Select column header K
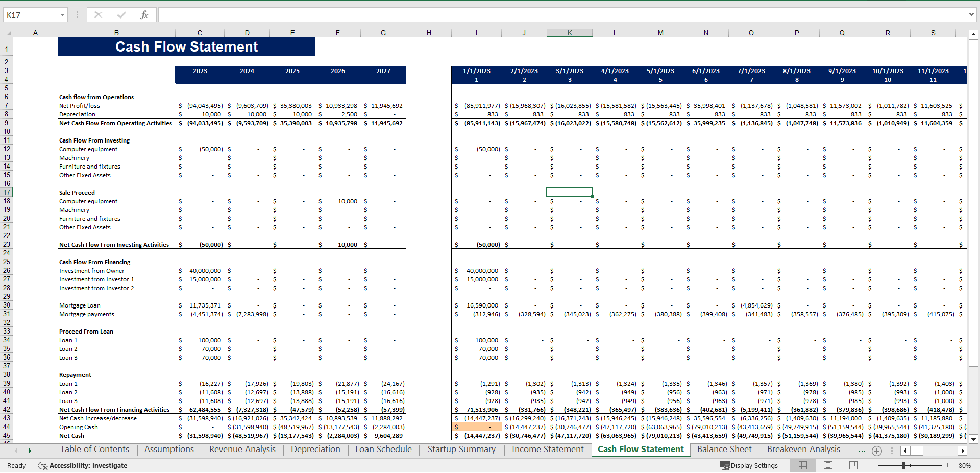The image size is (980, 473). click(x=569, y=32)
